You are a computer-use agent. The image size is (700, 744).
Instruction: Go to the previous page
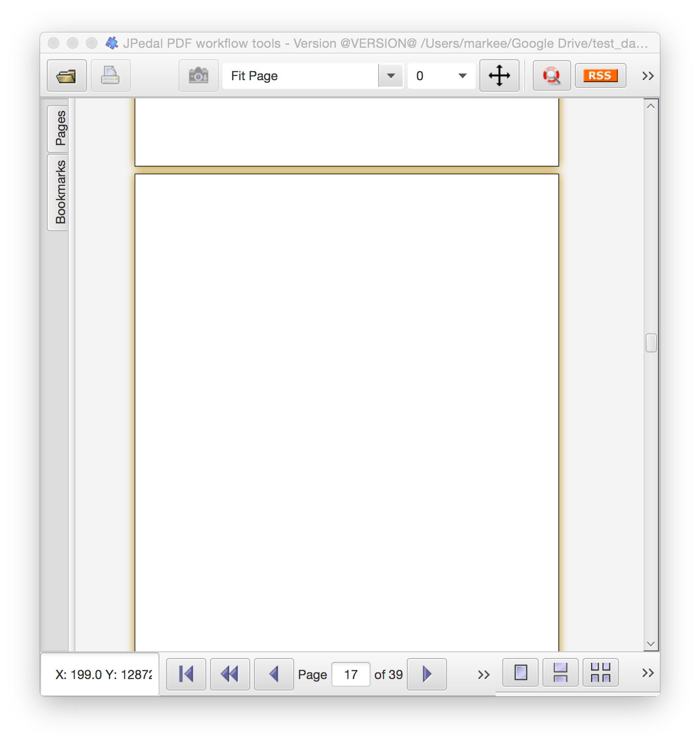(274, 674)
